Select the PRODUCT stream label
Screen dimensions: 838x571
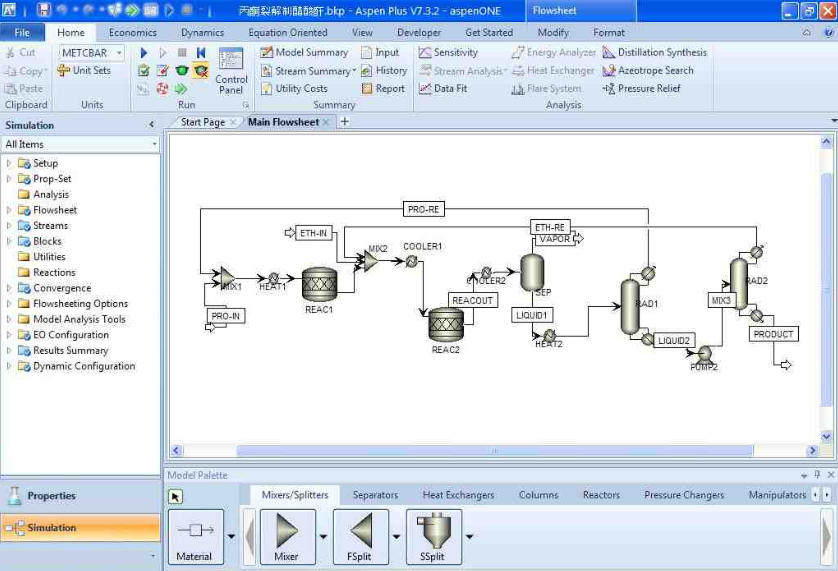click(x=773, y=334)
